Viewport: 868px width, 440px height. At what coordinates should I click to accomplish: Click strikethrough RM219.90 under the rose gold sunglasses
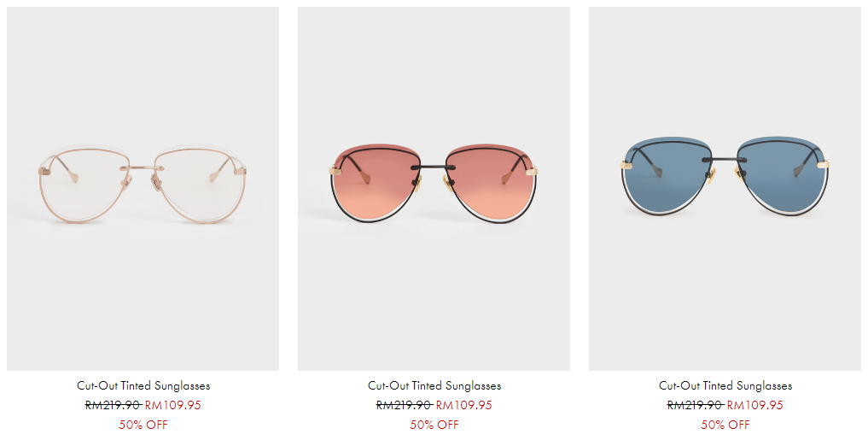coord(113,405)
